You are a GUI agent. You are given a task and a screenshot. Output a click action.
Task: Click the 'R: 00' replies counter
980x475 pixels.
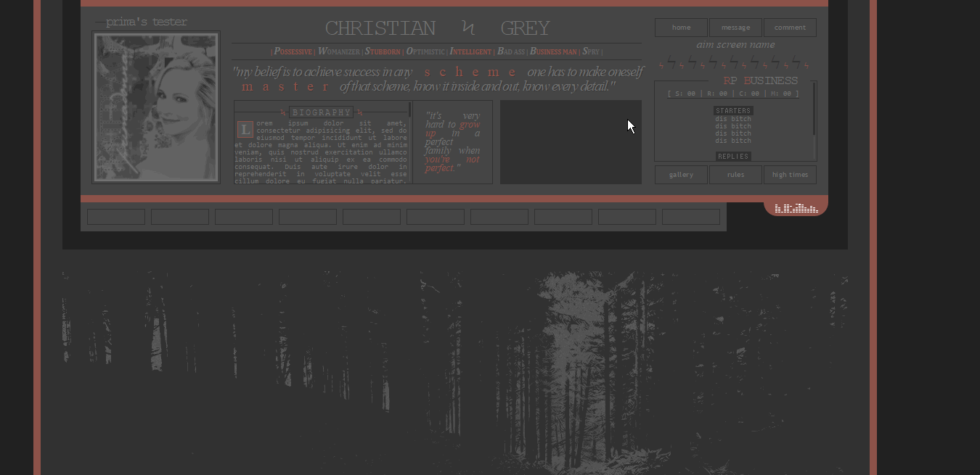tap(717, 94)
